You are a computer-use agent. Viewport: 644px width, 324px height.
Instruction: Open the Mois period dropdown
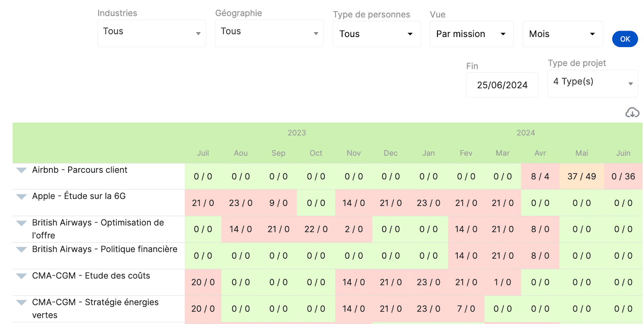click(563, 34)
